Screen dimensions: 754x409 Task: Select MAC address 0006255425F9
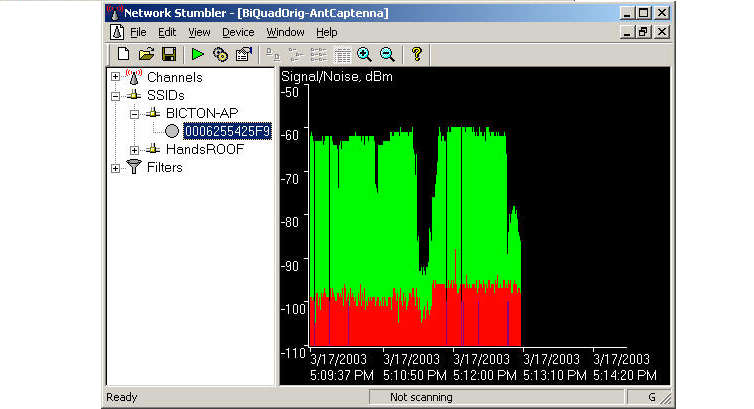point(227,131)
